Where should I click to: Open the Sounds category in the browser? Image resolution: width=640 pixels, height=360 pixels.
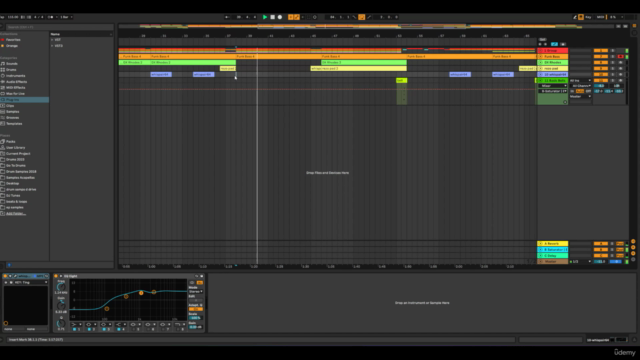12,64
